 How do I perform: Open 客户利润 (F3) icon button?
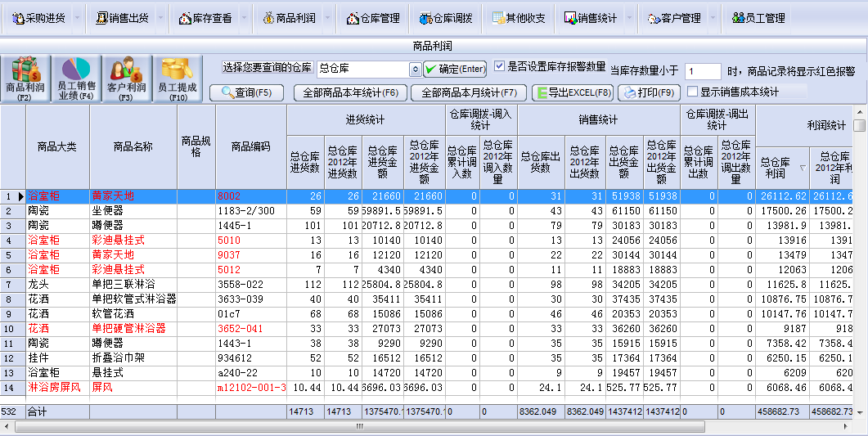(126, 79)
